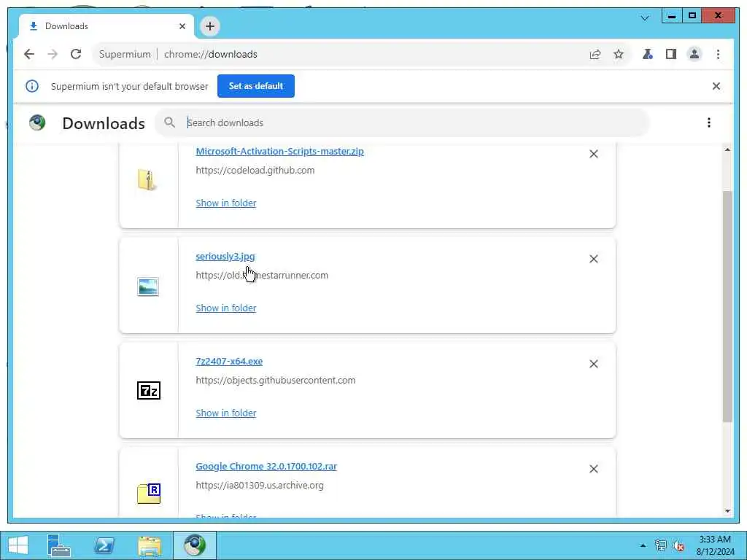Click the Set as default button
This screenshot has width=747, height=560.
click(256, 86)
